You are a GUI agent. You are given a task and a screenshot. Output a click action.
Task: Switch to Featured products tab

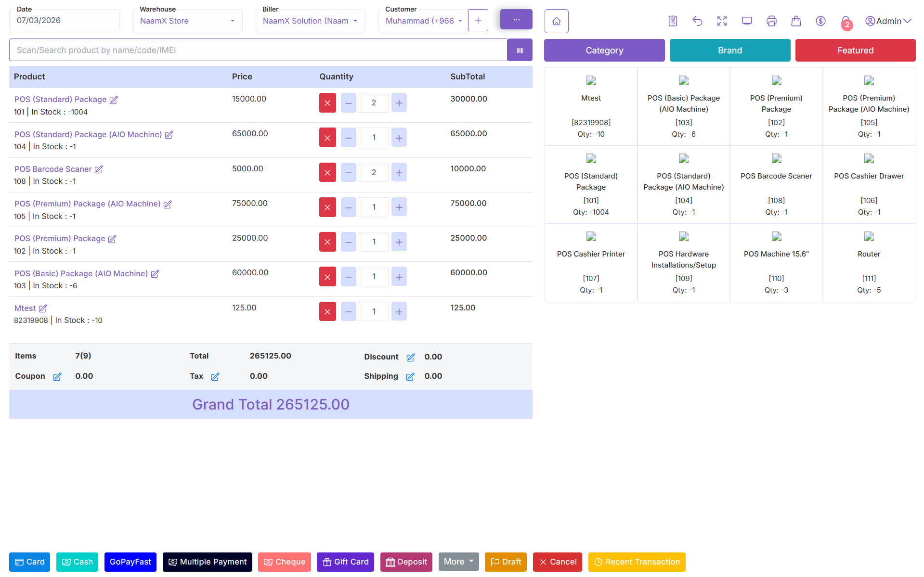pos(855,50)
